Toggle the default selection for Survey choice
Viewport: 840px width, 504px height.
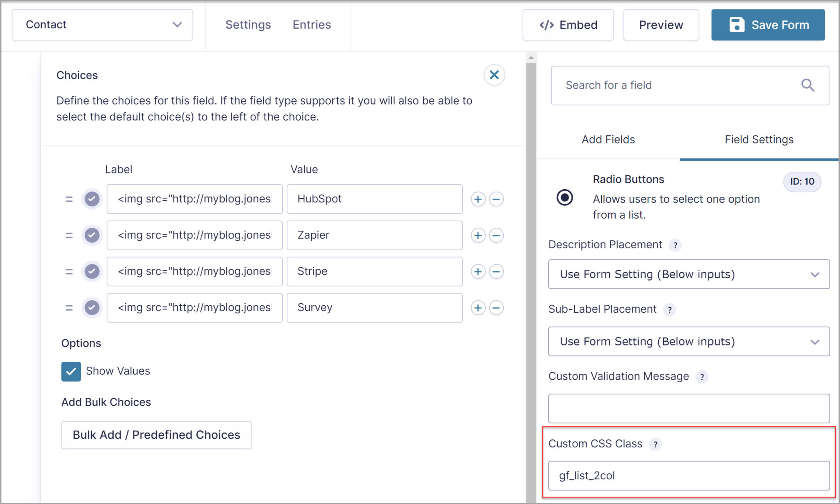click(92, 308)
